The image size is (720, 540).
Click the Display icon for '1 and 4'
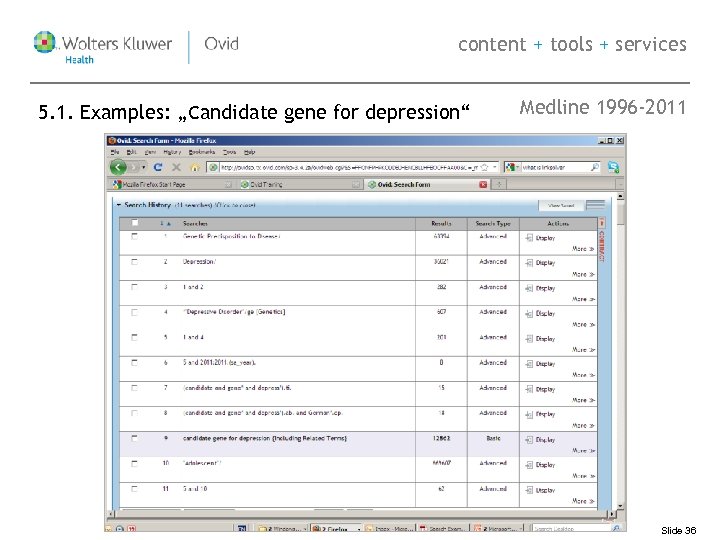[529, 339]
